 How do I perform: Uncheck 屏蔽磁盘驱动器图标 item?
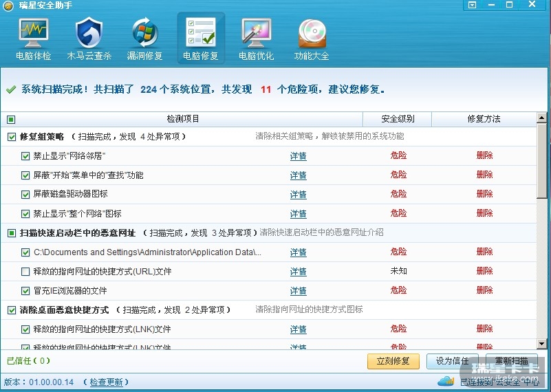click(x=25, y=194)
